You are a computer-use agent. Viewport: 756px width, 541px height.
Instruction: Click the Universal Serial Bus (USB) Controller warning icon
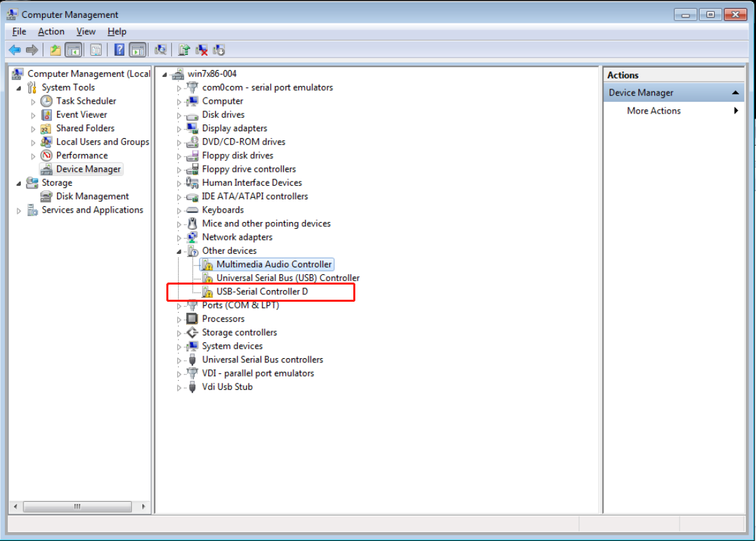(208, 278)
